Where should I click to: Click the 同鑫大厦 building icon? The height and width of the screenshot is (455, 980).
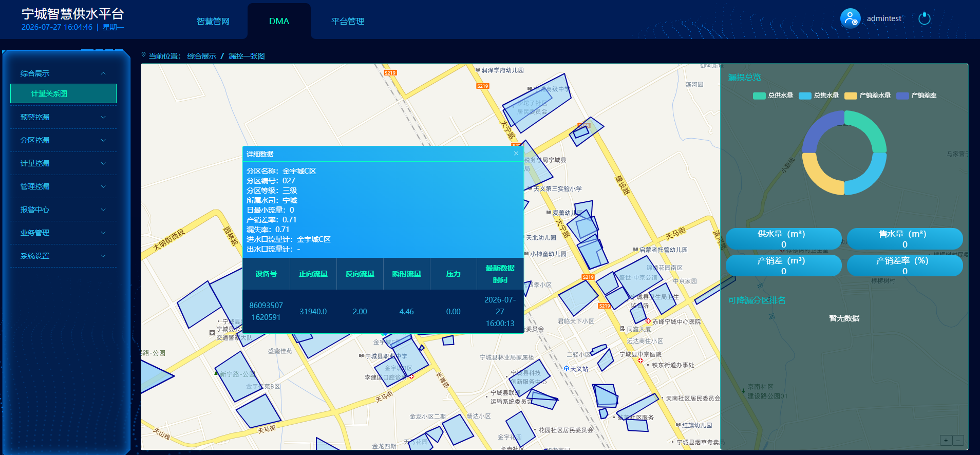[x=623, y=329]
